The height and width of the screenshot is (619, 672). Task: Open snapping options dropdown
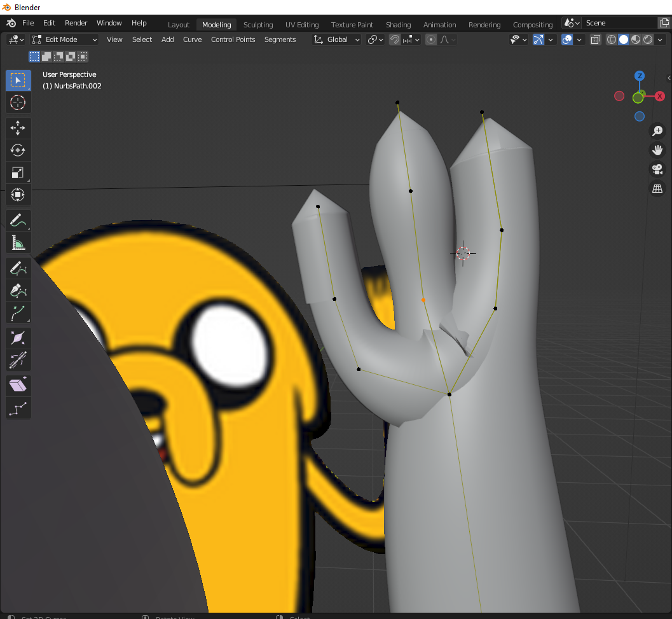coord(411,40)
